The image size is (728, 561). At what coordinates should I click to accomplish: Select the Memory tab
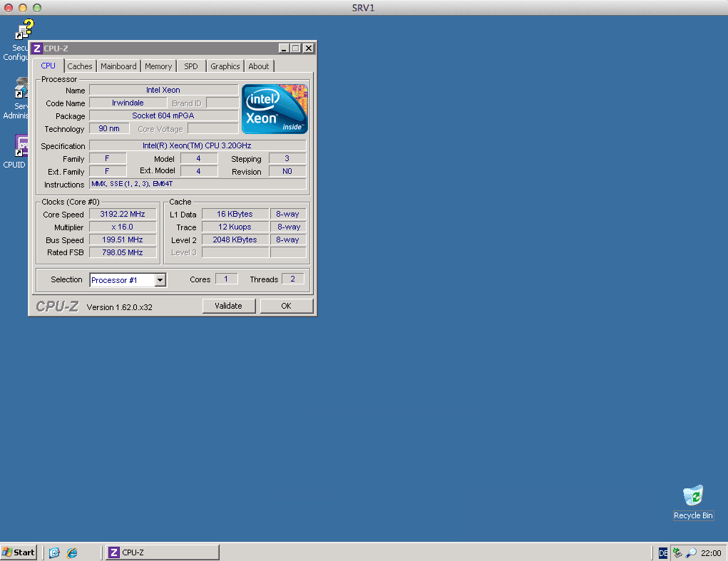pos(158,66)
